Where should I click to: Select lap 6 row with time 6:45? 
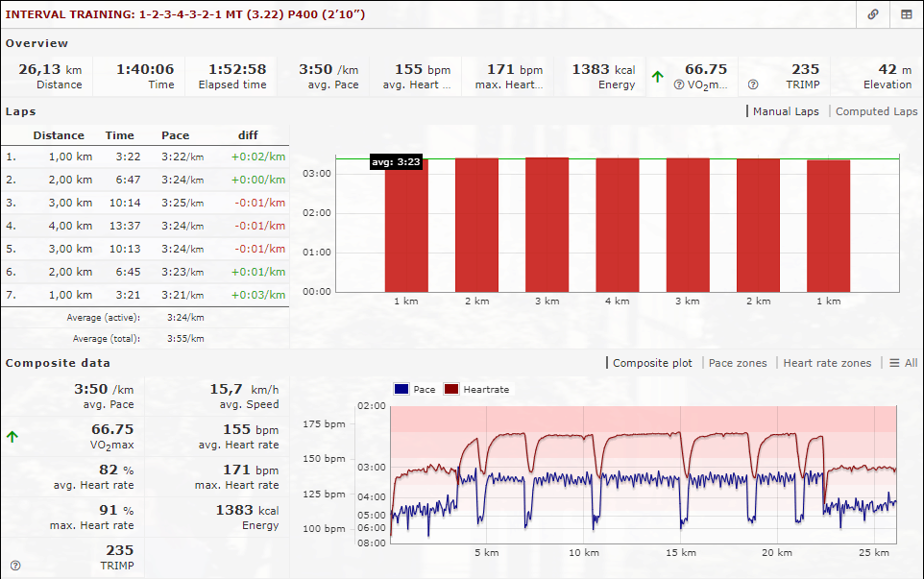click(x=145, y=272)
